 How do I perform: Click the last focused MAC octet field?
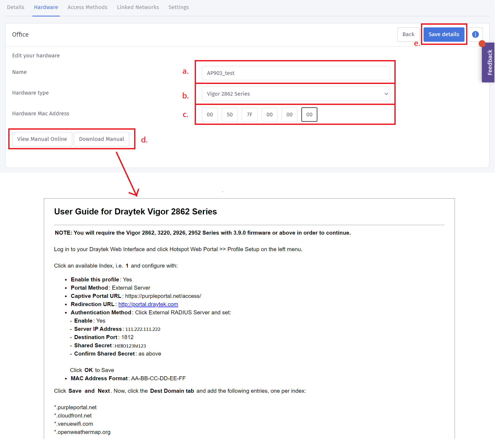pos(309,115)
